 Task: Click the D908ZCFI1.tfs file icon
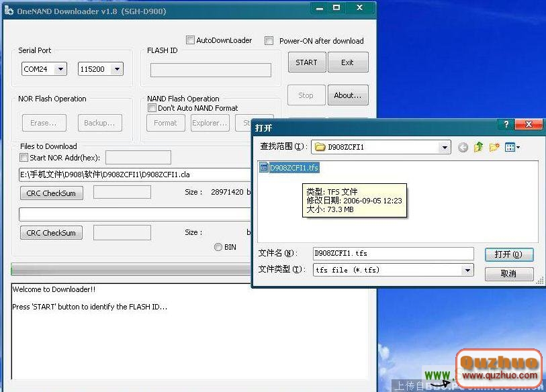point(264,167)
